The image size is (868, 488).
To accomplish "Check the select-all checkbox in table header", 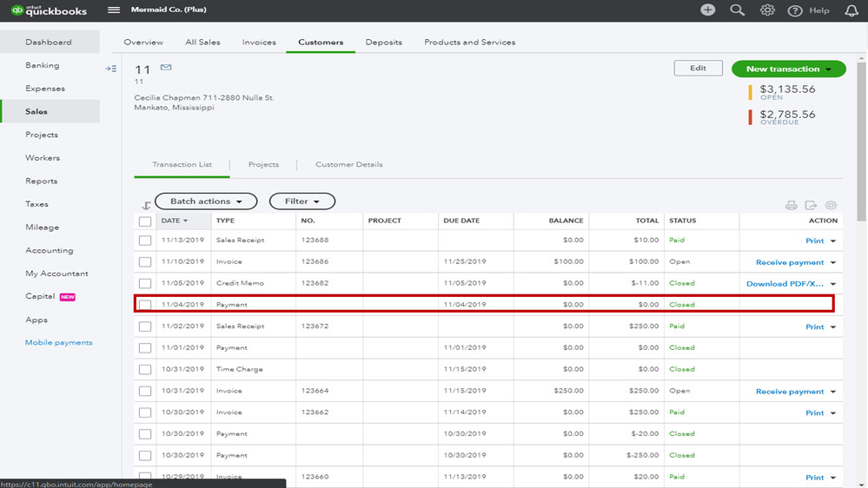I will click(145, 221).
